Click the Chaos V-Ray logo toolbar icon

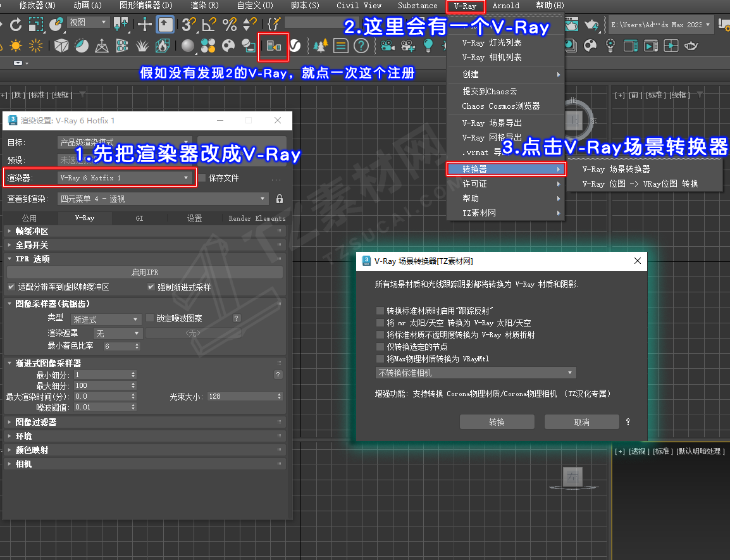[295, 46]
